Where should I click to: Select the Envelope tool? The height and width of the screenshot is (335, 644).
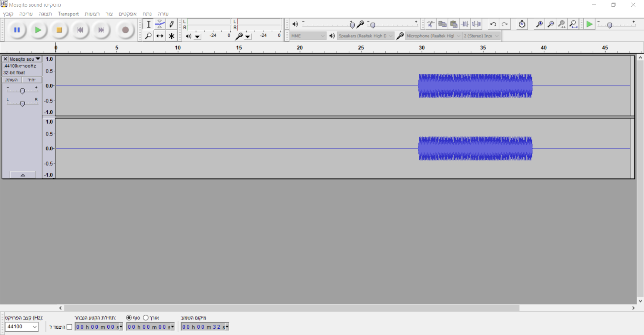[x=160, y=24]
